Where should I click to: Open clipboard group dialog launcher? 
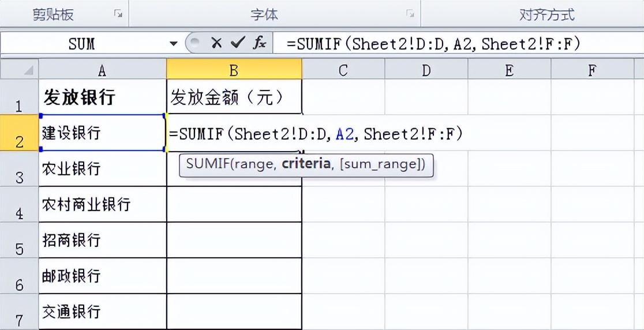[118, 14]
